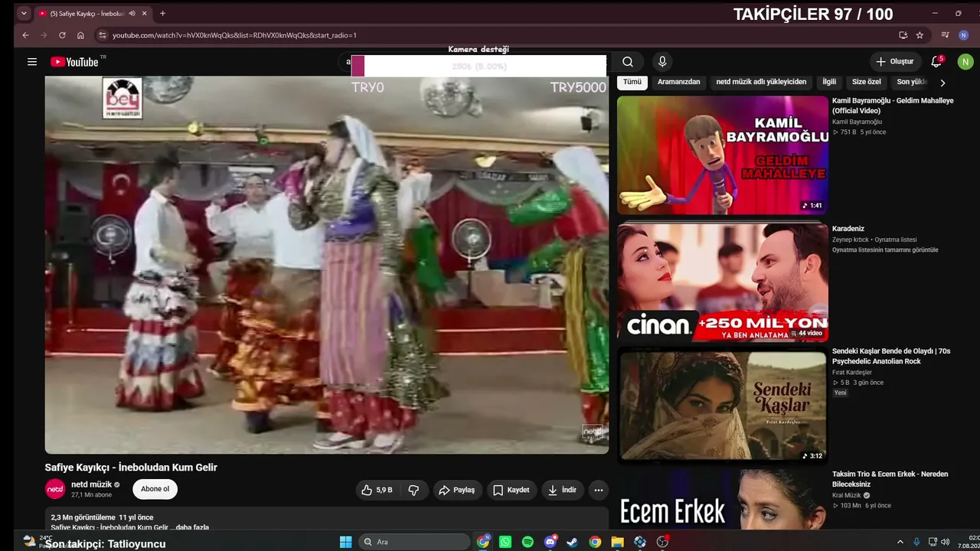Open Discord from the taskbar
This screenshot has width=980, height=551.
550,542
